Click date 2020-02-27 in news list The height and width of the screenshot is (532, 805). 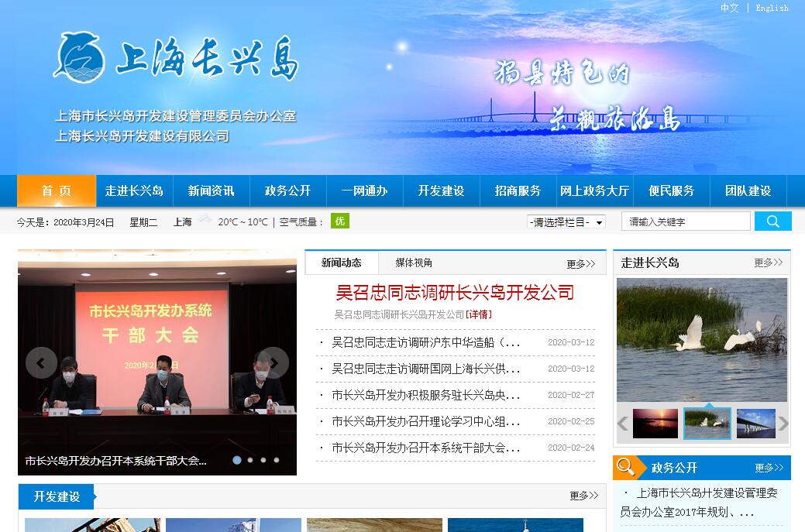click(x=571, y=395)
